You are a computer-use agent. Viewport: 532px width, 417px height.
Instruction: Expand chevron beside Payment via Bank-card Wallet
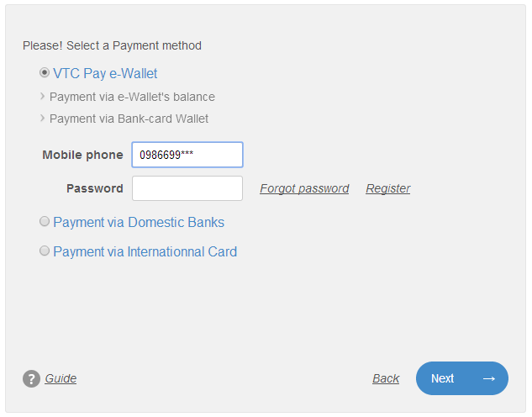[x=42, y=118]
